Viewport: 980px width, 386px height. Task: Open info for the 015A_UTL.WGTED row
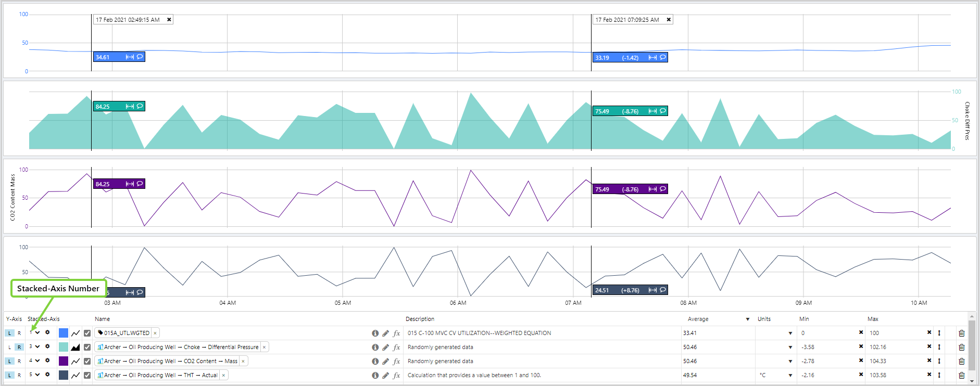[375, 333]
